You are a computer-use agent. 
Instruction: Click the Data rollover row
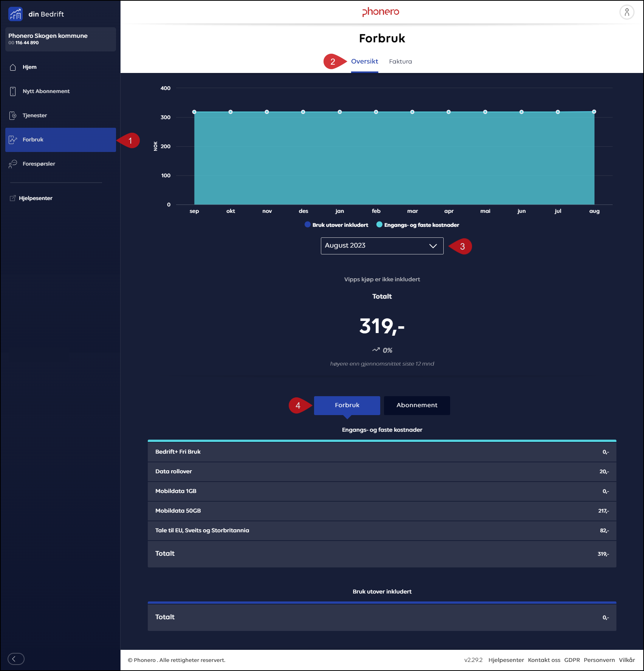[382, 472]
